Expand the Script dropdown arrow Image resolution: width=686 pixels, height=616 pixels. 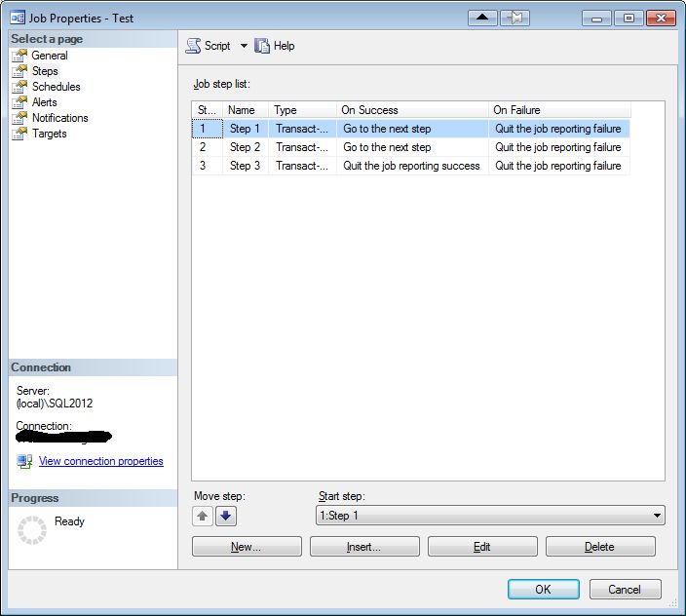244,46
